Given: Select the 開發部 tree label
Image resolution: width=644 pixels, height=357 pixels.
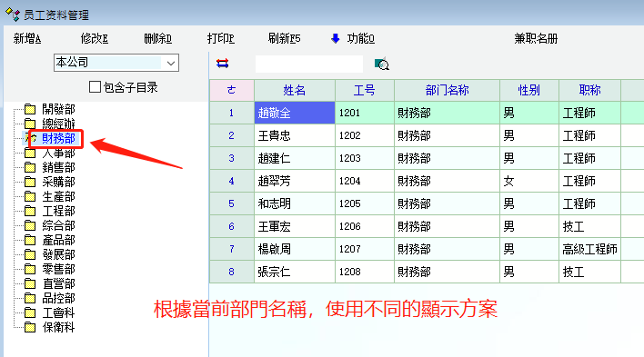Looking at the screenshot, I should point(58,109).
